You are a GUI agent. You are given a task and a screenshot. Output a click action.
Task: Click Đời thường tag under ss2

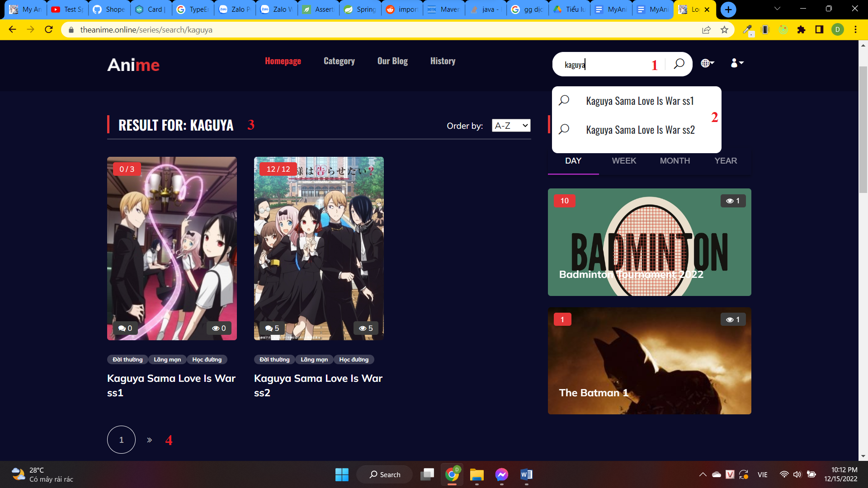coord(274,360)
